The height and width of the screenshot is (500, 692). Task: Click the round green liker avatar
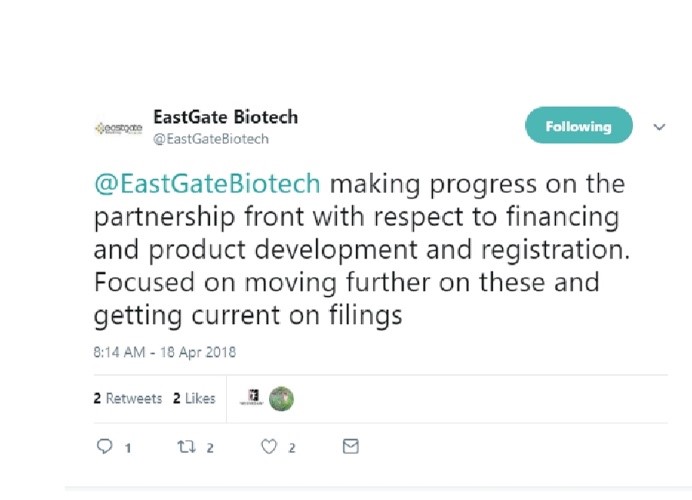tap(282, 399)
